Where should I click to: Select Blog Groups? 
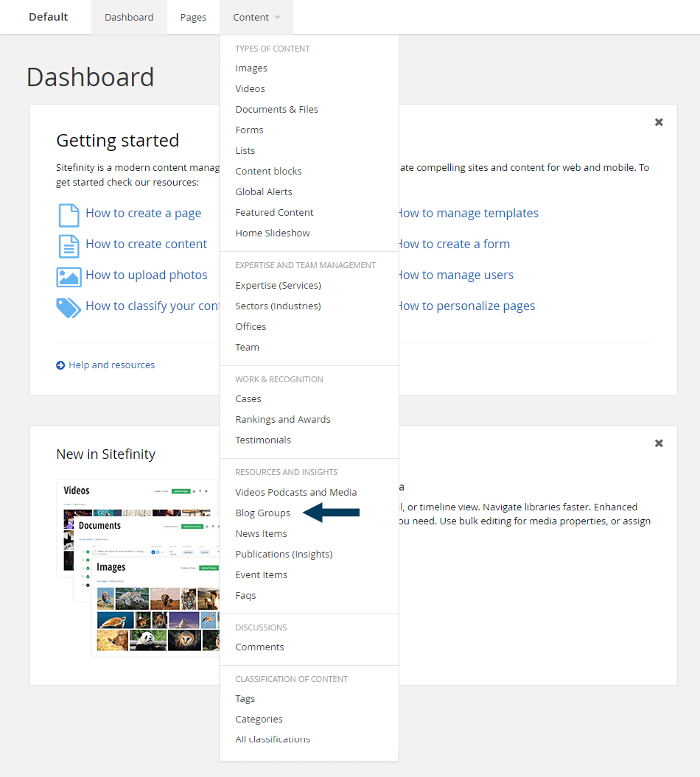point(263,513)
